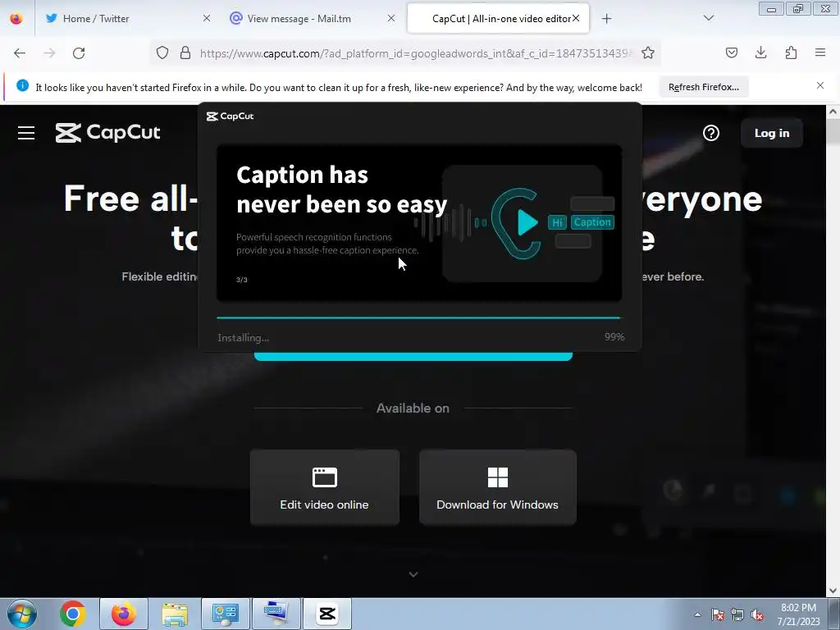This screenshot has height=630, width=840.
Task: Click the Firefox View icon at tab bar
Action: coord(16,19)
